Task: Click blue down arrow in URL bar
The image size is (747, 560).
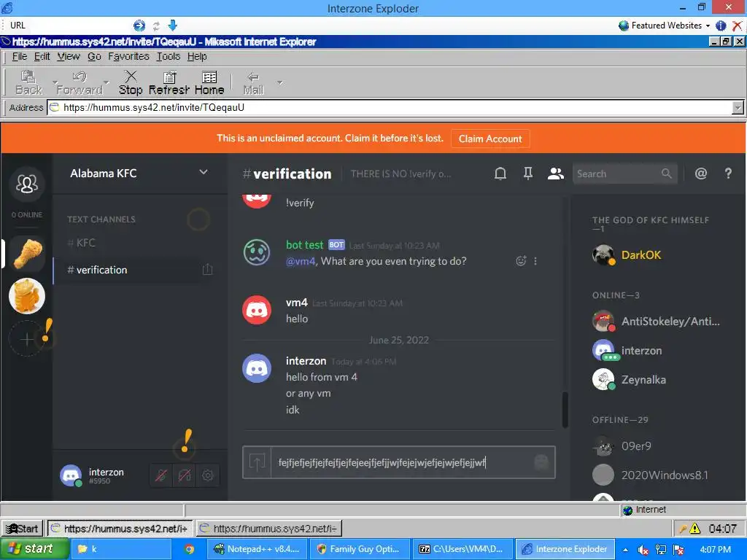Action: click(x=173, y=26)
